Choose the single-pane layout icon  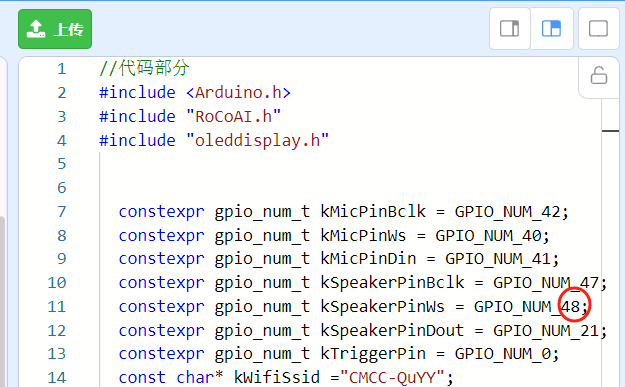point(598,29)
